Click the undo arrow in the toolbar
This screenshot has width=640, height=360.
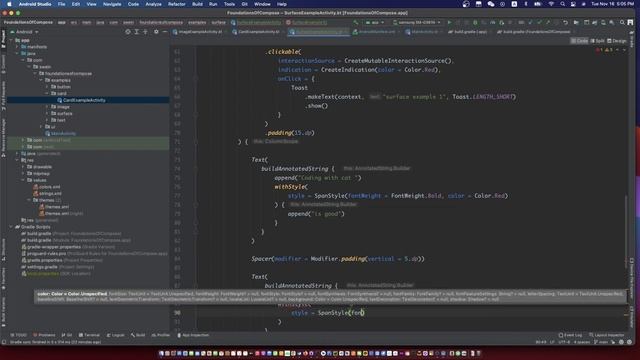(x=565, y=22)
